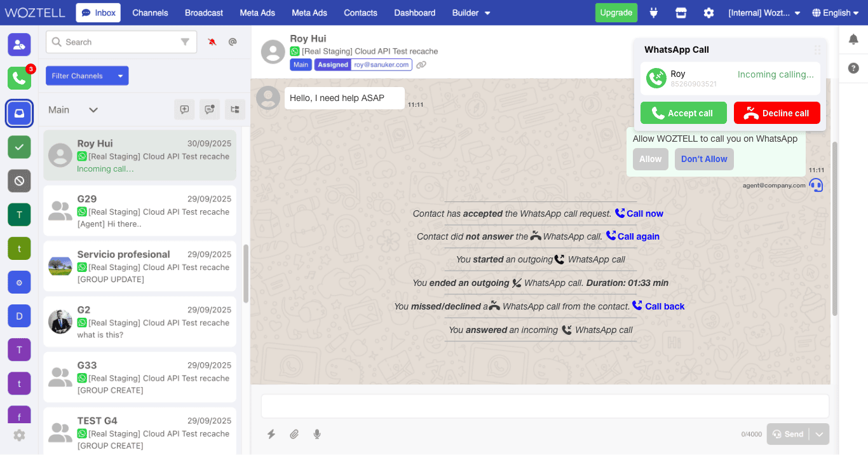Click the attachment paperclip icon
Image resolution: width=868 pixels, height=455 pixels.
[294, 434]
